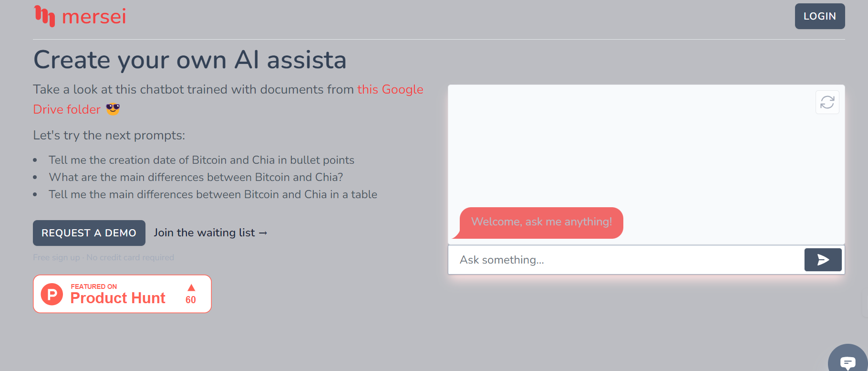Screen dimensions: 868x371
Task: Click the upvote count showing 60
Action: [191, 300]
